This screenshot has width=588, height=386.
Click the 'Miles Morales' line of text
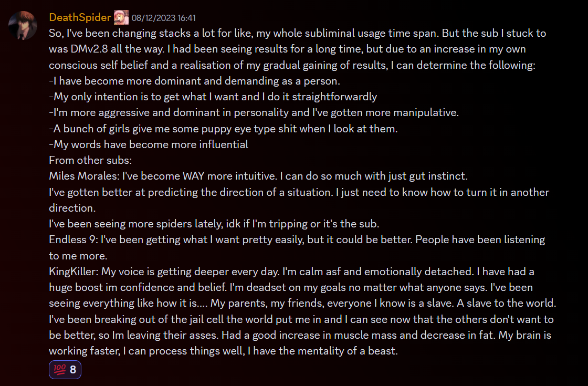258,176
